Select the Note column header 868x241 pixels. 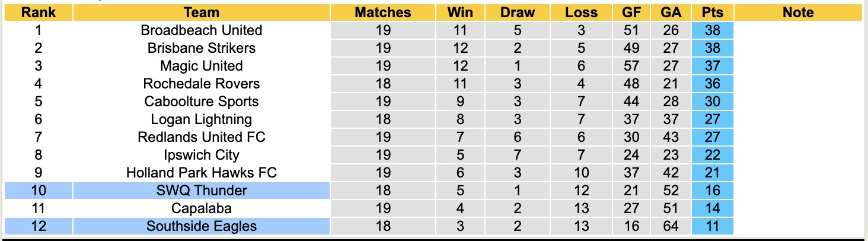pyautogui.click(x=798, y=12)
